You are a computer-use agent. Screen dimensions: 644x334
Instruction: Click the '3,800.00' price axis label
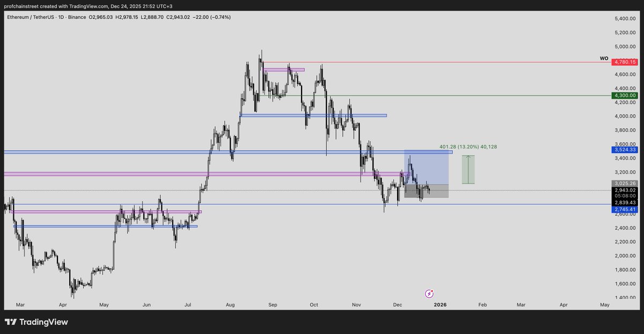[625, 130]
